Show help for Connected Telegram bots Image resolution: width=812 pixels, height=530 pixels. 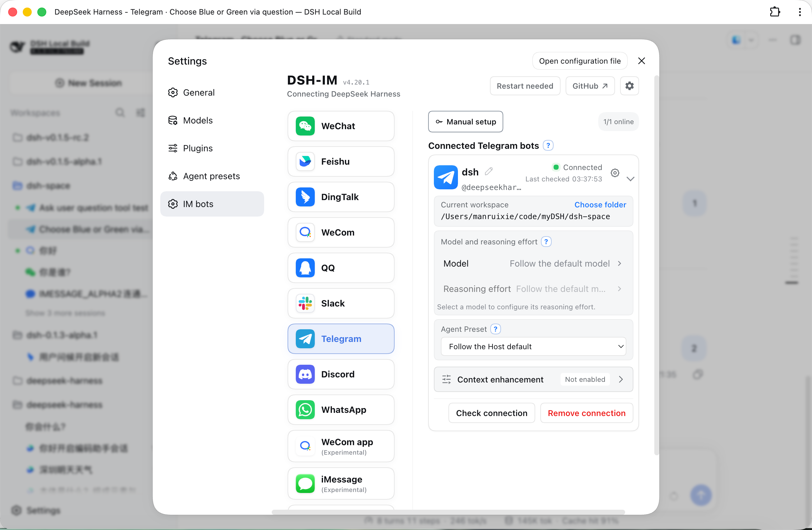click(548, 146)
